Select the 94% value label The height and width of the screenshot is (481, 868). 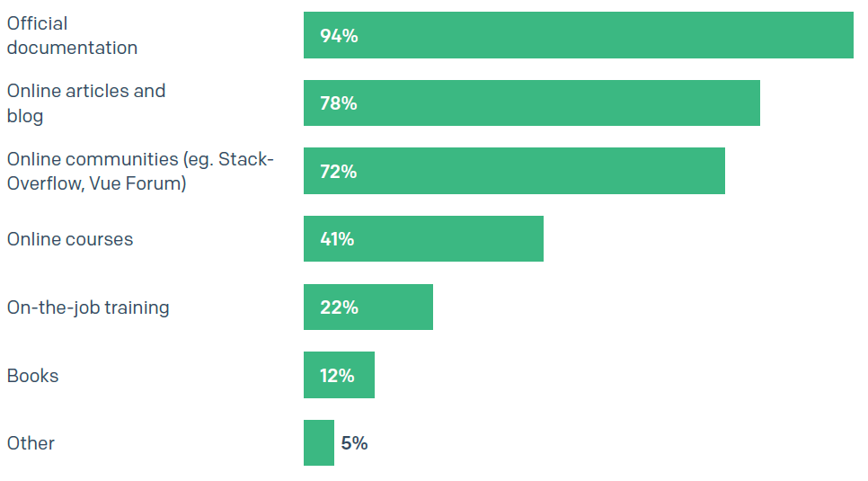(x=339, y=36)
